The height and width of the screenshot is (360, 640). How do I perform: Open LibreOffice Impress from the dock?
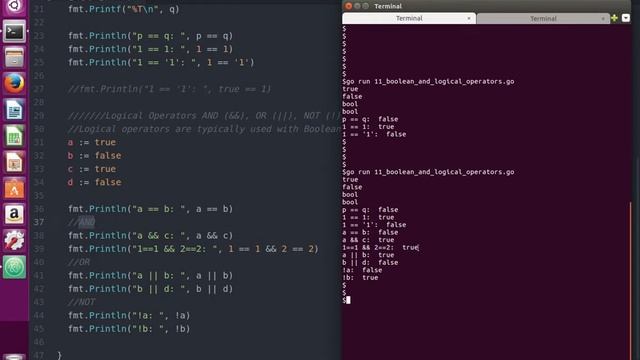[14, 162]
